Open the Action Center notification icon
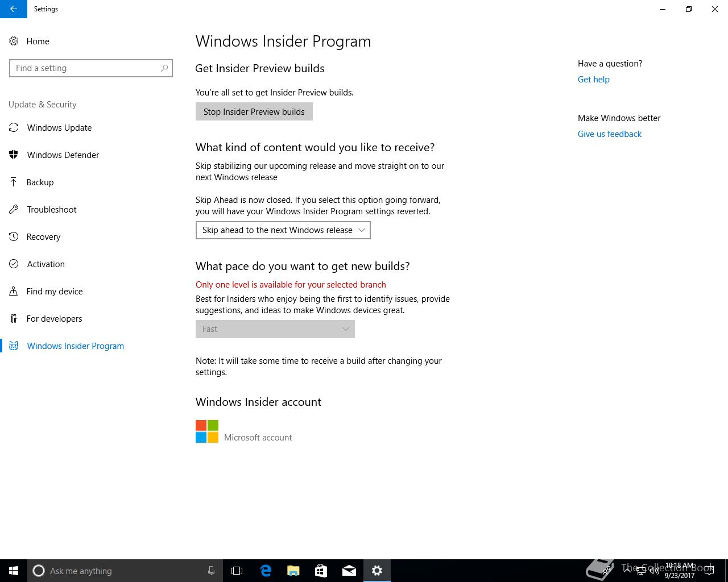Image resolution: width=728 pixels, height=582 pixels. coord(709,571)
